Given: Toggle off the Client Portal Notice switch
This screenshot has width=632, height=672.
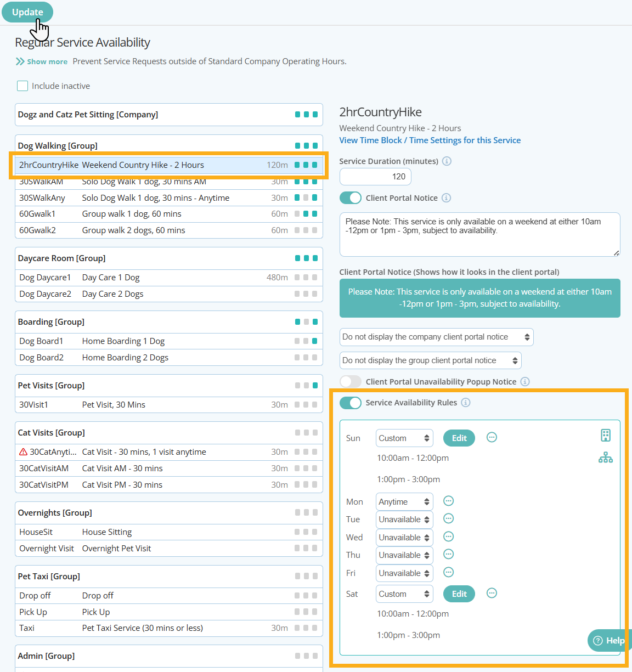Looking at the screenshot, I should pyautogui.click(x=351, y=197).
